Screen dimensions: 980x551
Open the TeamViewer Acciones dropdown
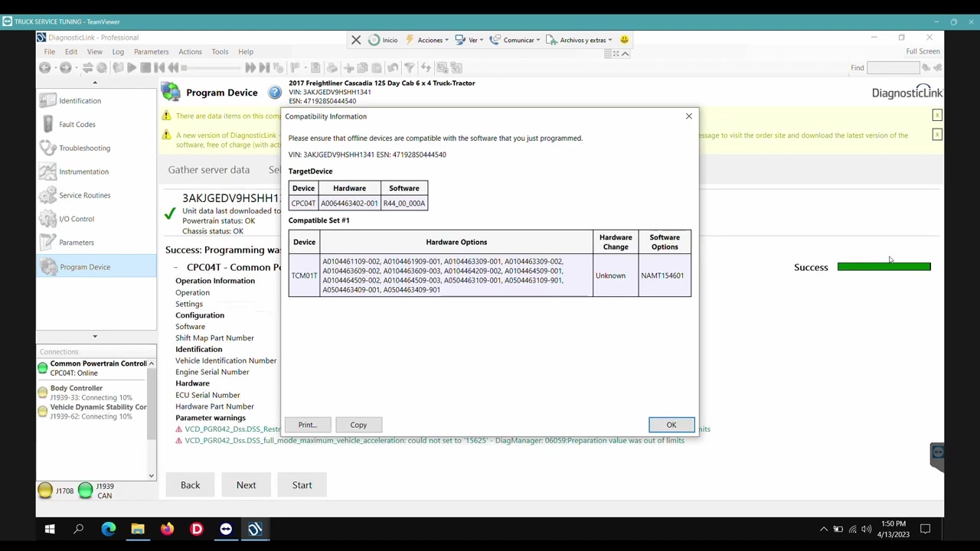pyautogui.click(x=427, y=40)
